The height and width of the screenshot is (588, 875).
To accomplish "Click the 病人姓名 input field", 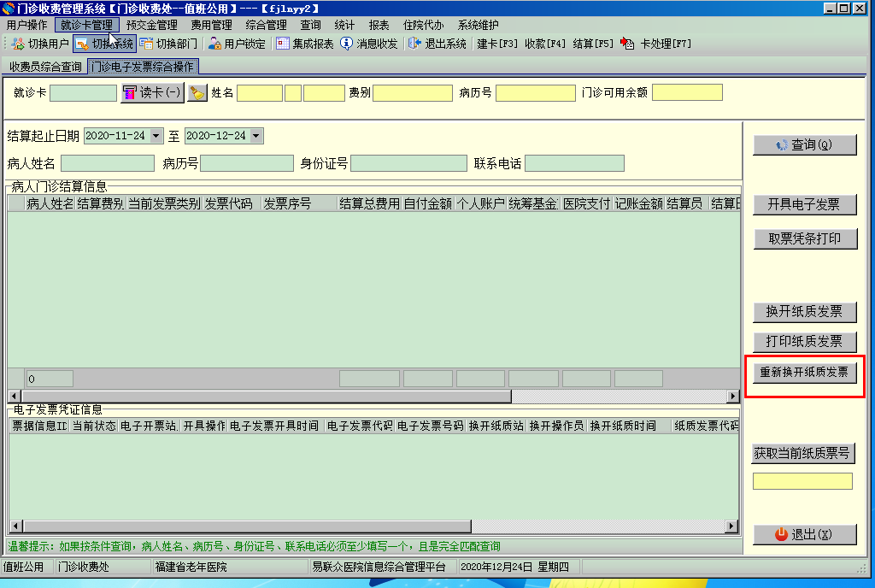I will pyautogui.click(x=107, y=163).
